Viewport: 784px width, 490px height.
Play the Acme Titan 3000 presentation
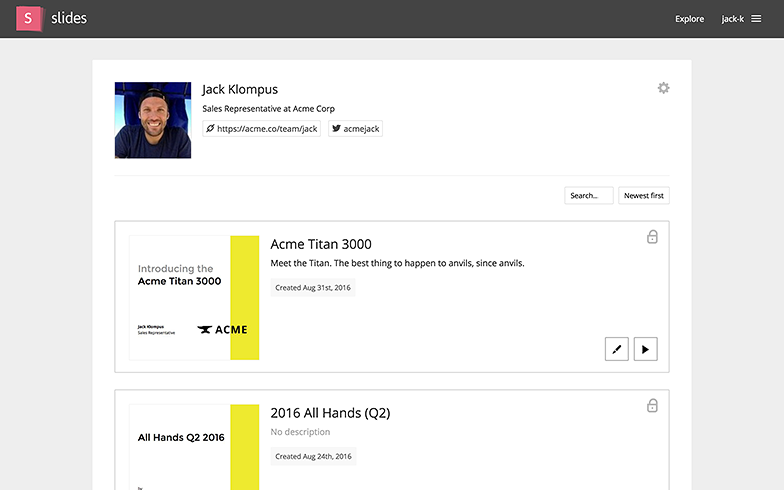coord(646,349)
